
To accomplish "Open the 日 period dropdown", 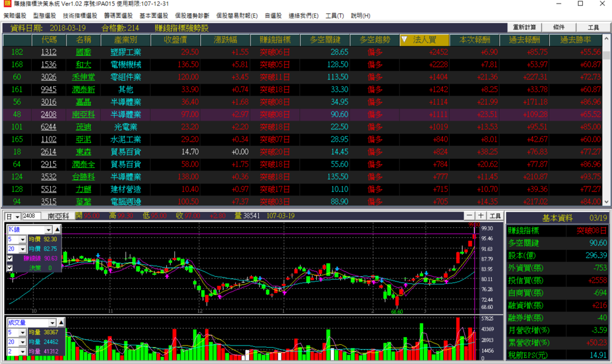I will click(x=18, y=216).
